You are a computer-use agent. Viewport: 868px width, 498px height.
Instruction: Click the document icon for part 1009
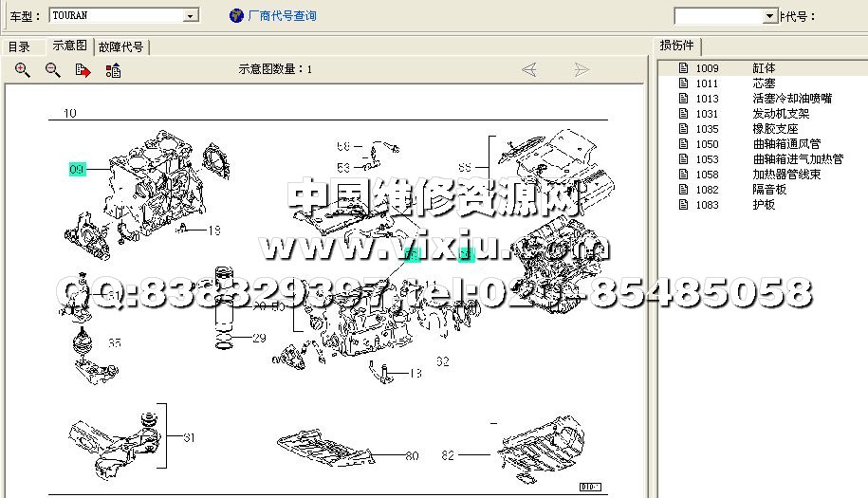click(x=683, y=68)
